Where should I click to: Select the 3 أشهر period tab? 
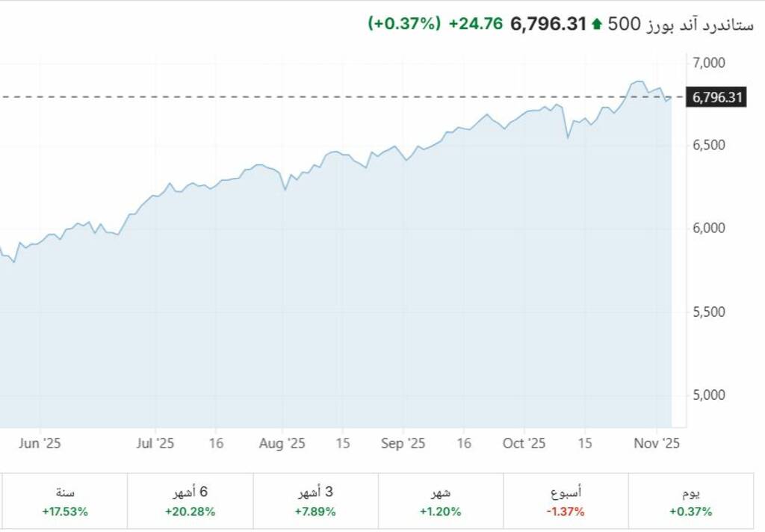(315, 502)
